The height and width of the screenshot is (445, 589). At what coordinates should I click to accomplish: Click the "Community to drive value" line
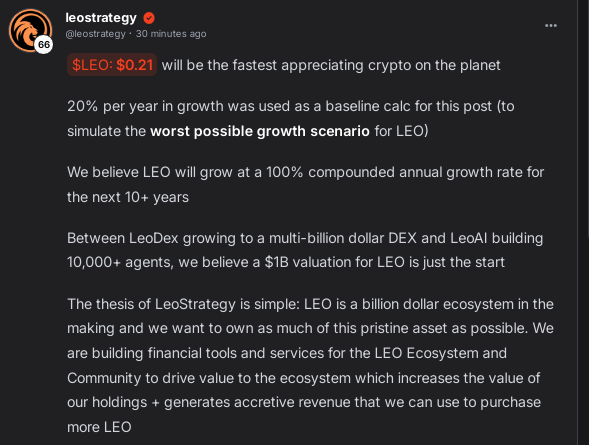(304, 378)
